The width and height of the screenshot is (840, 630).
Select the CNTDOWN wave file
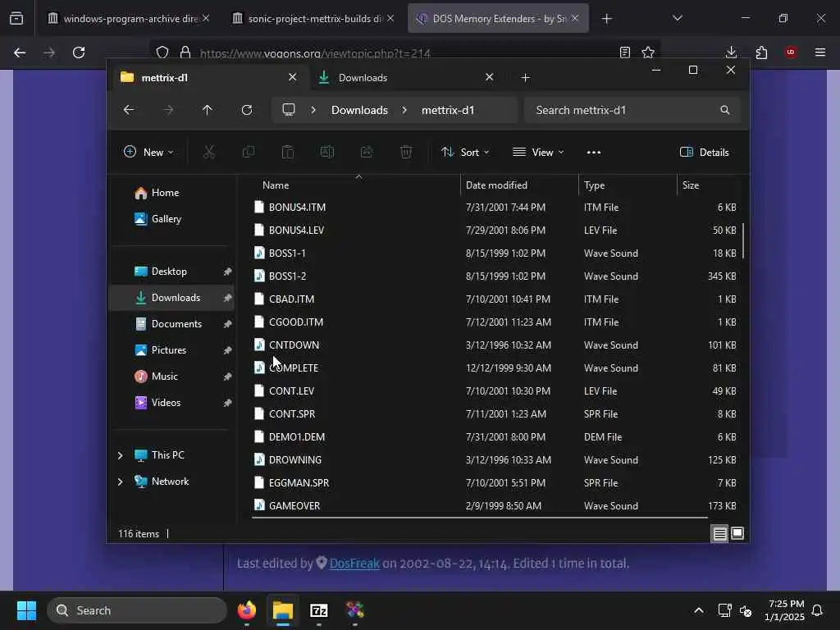point(495,345)
